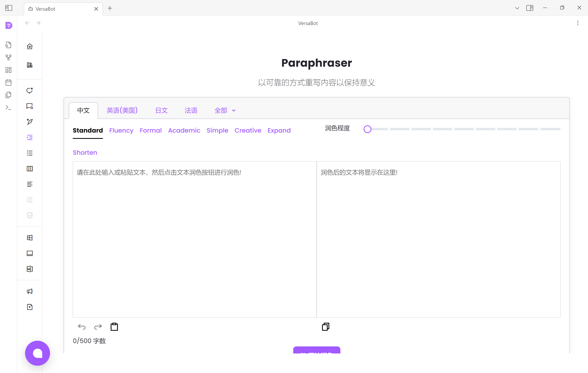Click the purple chat bubble button
Screen dimensions: 588x373
(x=38, y=353)
